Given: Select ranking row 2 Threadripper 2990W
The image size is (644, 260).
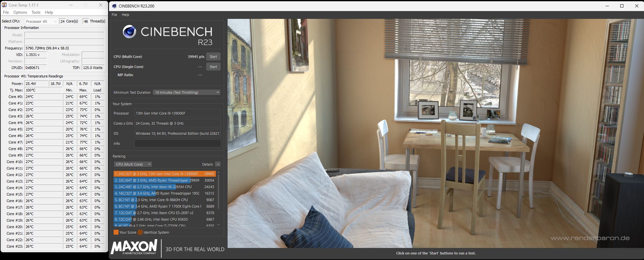Looking at the screenshot, I should 164,180.
